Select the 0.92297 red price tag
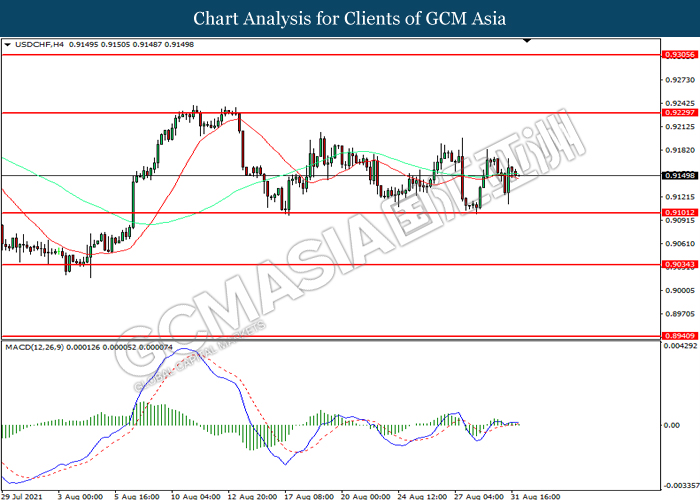This screenshot has height=500, width=700. pos(676,113)
